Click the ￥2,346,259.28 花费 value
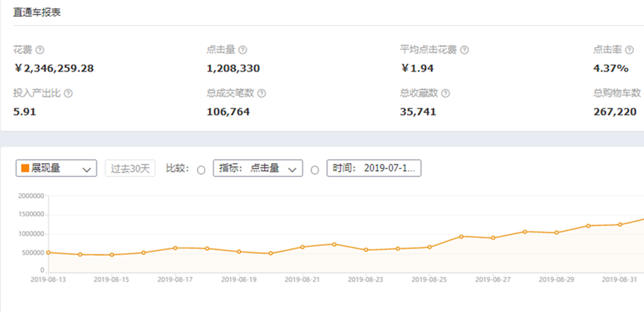 tap(54, 68)
